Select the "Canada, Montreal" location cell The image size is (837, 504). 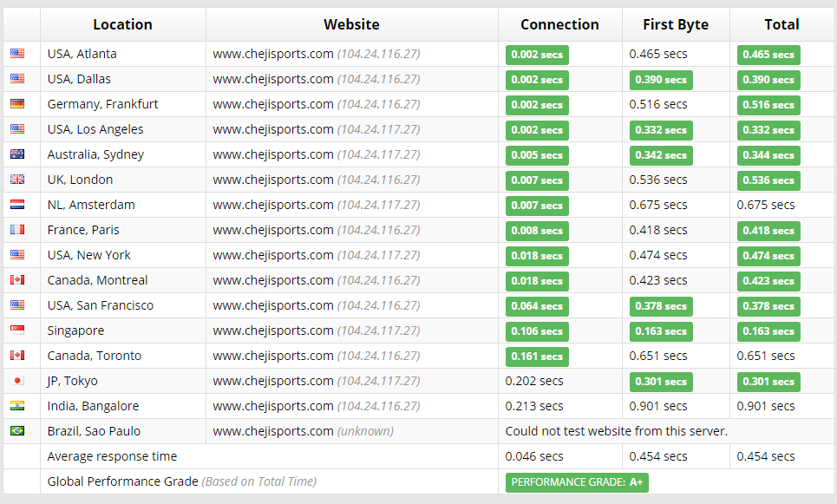click(x=123, y=280)
